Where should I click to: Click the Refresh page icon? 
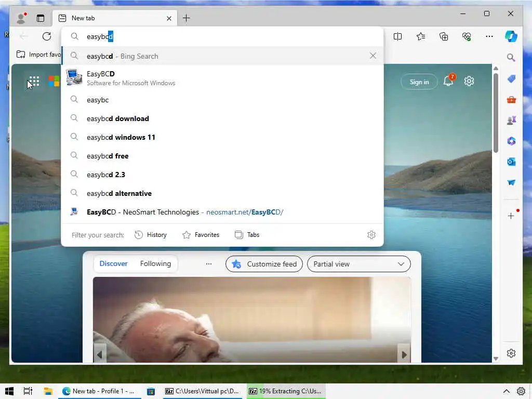(47, 36)
